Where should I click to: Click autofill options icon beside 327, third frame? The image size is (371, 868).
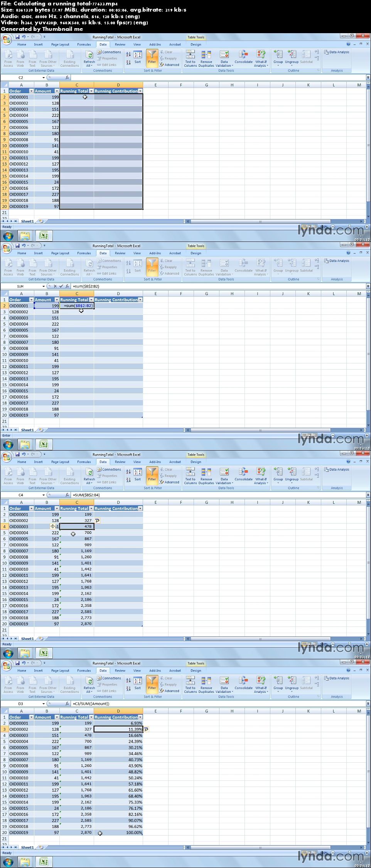click(97, 520)
